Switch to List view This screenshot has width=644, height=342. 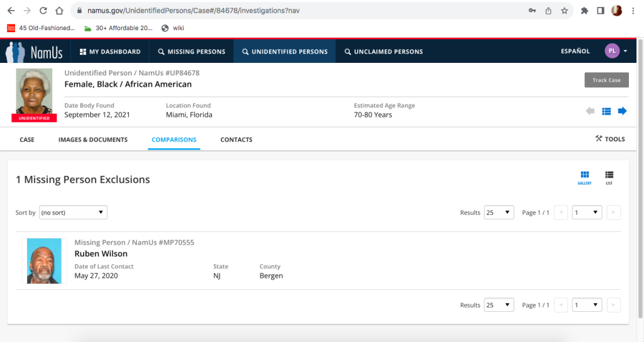pyautogui.click(x=609, y=178)
